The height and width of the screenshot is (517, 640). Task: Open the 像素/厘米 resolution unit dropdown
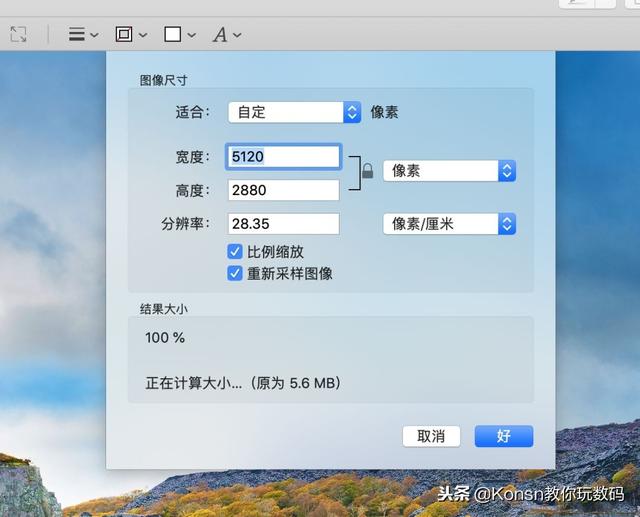(449, 224)
